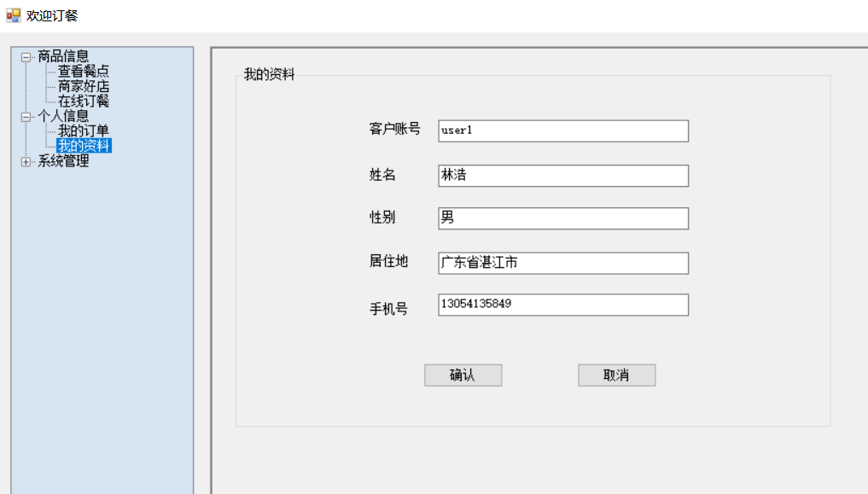Click the 手机号 field with 13054135849

coord(563,305)
